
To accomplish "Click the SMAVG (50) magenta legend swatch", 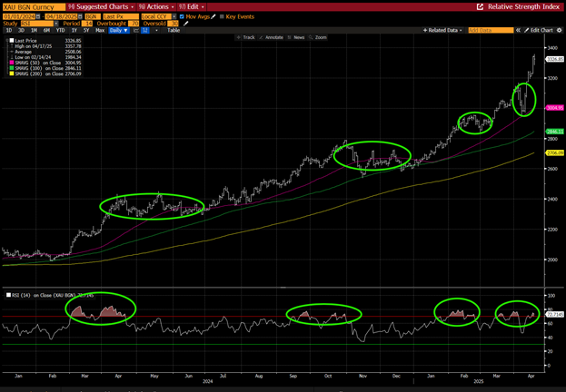I will [12, 63].
